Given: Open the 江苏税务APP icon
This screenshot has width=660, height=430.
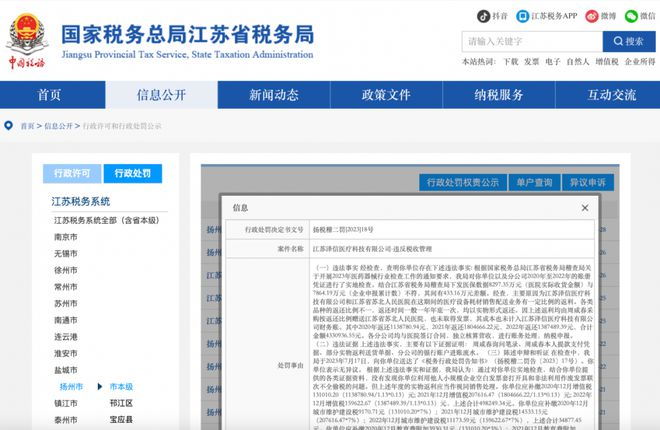Looking at the screenshot, I should [x=522, y=16].
